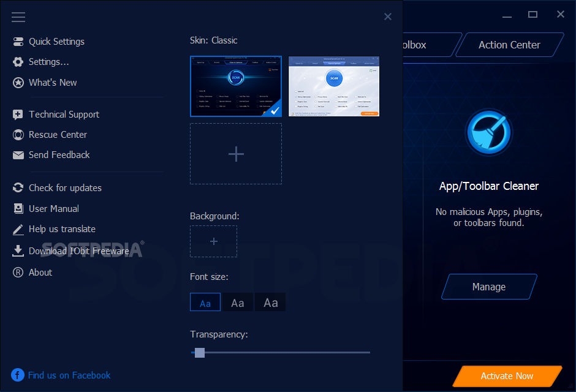Open Rescue Center menu entry
This screenshot has height=392, width=576.
click(x=58, y=135)
